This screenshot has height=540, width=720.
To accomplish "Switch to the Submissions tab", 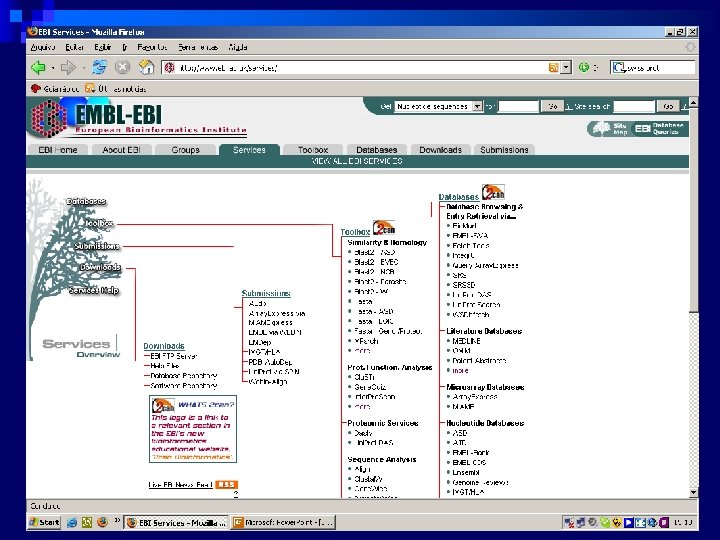I will click(x=504, y=150).
